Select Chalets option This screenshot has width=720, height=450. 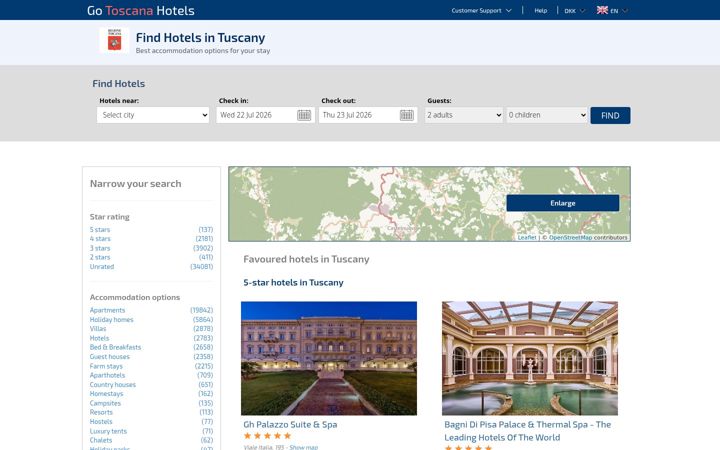101,440
